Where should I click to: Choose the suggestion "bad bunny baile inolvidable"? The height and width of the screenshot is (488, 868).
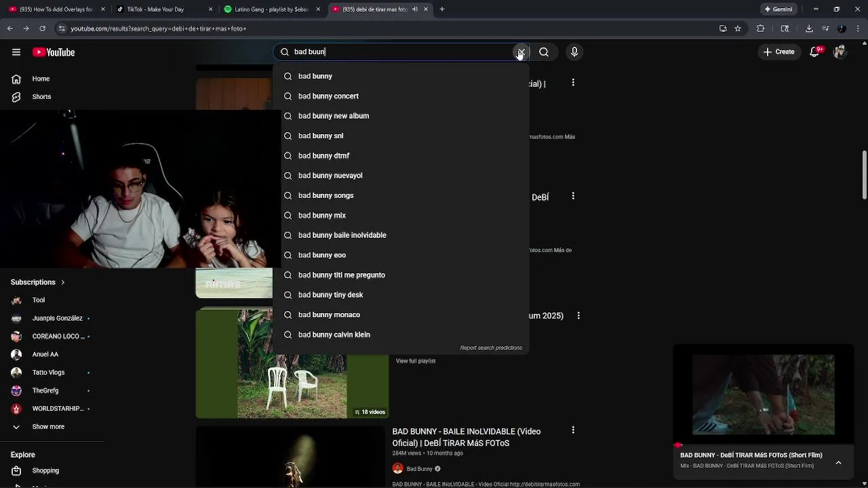400,235
